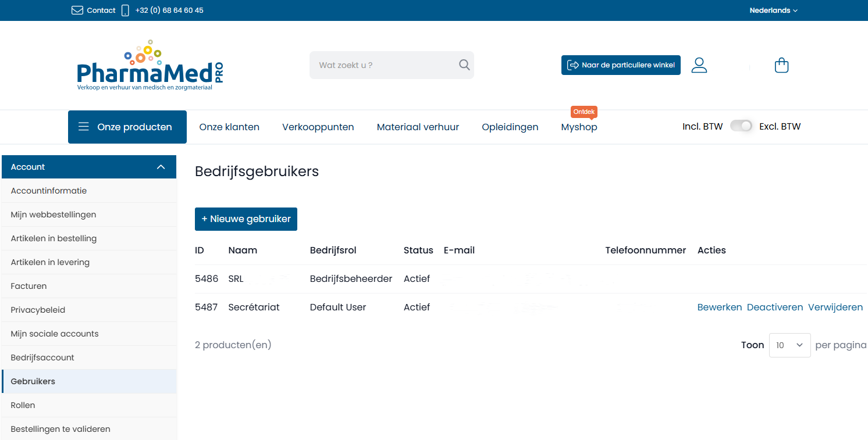Click the envelope Contact icon
The height and width of the screenshot is (440, 868).
pyautogui.click(x=77, y=10)
